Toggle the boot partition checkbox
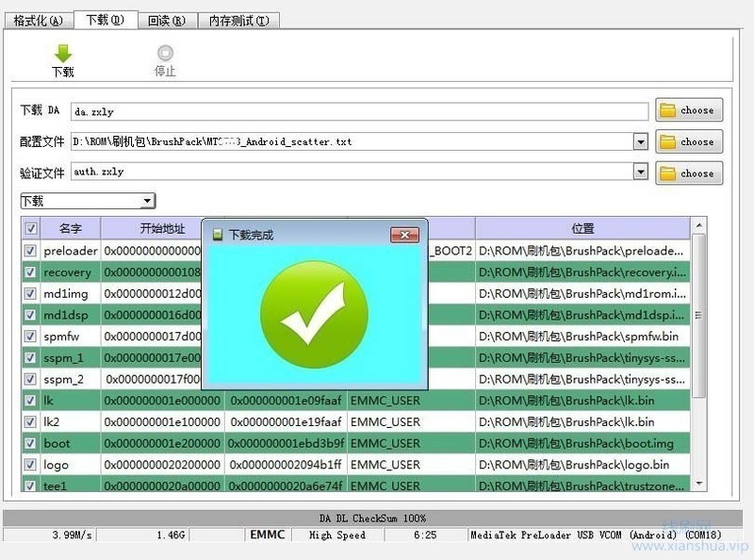The height and width of the screenshot is (560, 754). pos(30,443)
